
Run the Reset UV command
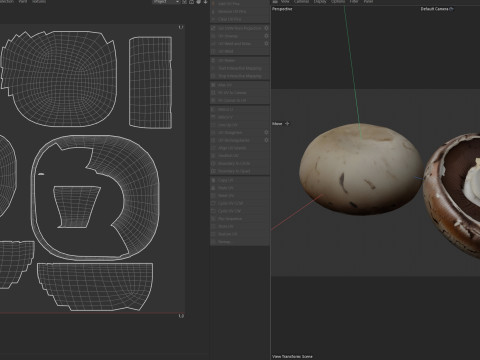click(240, 196)
